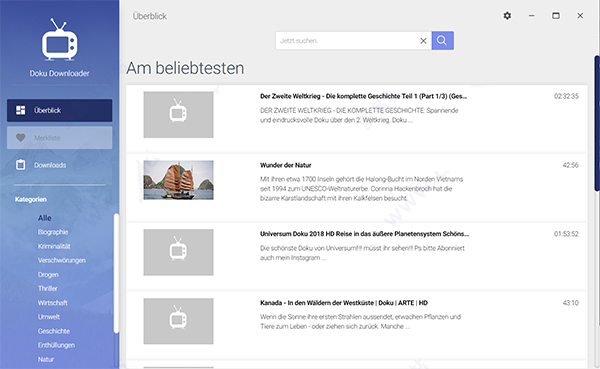Click the 02:32:35 duration label
This screenshot has height=369, width=600.
click(x=566, y=96)
